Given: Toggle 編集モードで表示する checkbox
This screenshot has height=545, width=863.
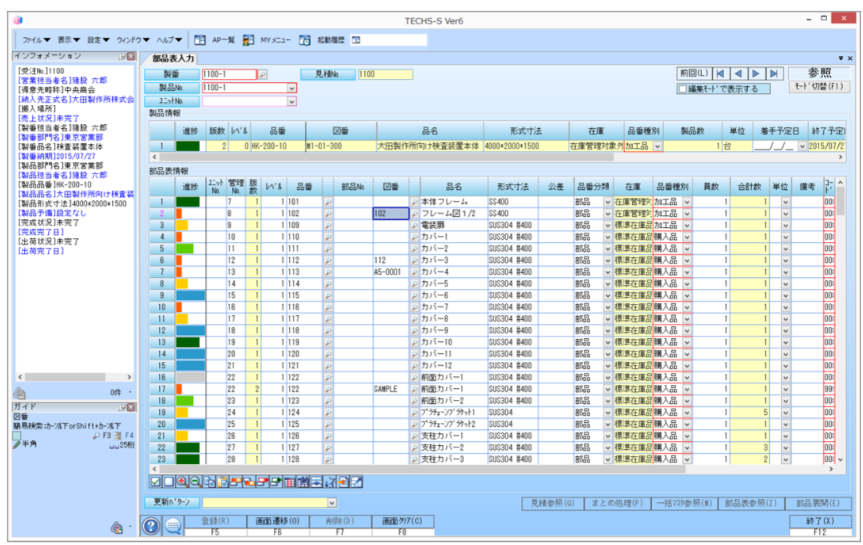Looking at the screenshot, I should coord(682,89).
